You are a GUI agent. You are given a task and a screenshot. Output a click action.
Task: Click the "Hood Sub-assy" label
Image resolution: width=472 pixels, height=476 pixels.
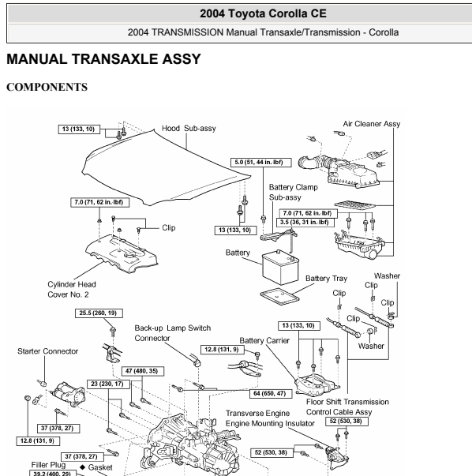[189, 129]
